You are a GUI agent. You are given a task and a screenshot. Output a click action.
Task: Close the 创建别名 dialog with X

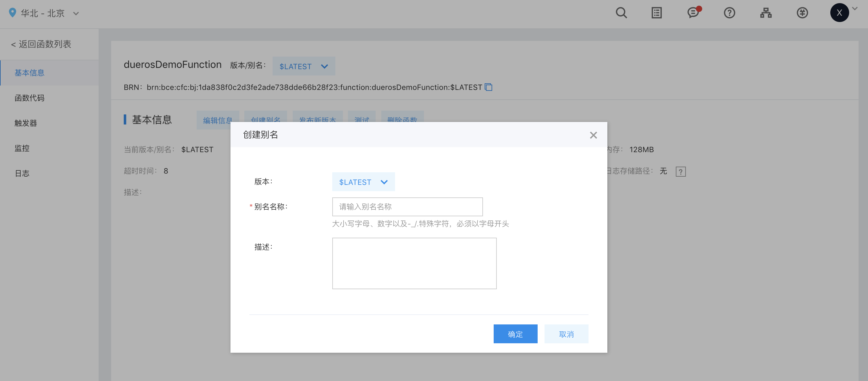(x=593, y=135)
